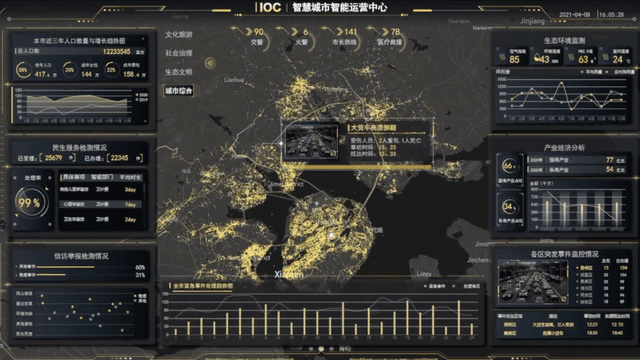This screenshot has height=360, width=640.
Task: Switch to the 生态文明 tab
Action: [x=178, y=72]
